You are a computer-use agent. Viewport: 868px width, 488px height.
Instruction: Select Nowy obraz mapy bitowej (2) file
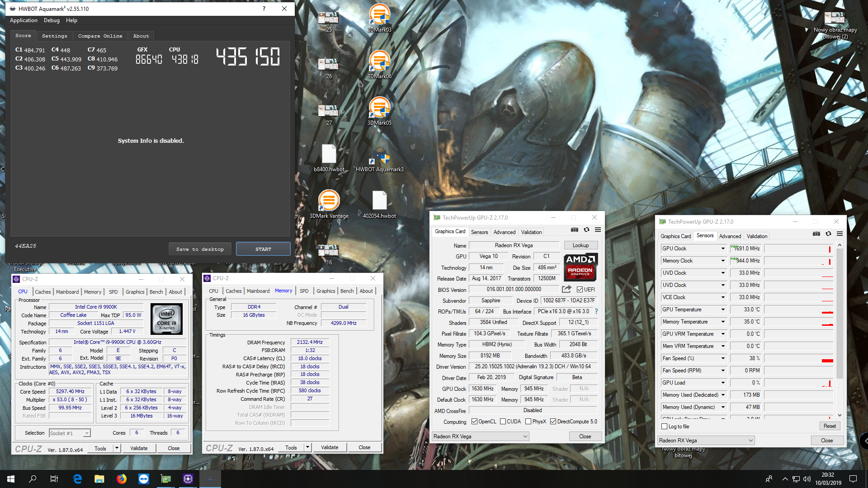tap(835, 25)
